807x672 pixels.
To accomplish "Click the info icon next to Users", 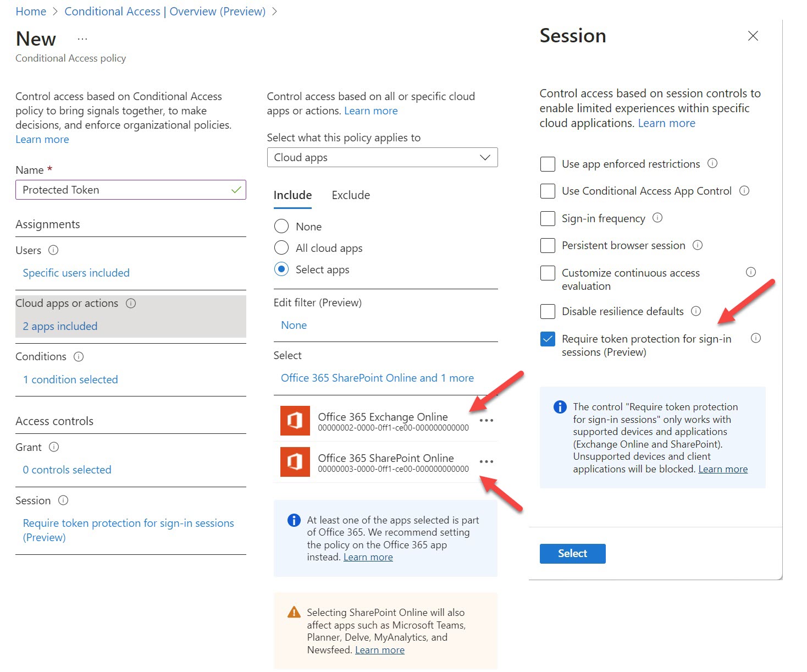I will [53, 250].
